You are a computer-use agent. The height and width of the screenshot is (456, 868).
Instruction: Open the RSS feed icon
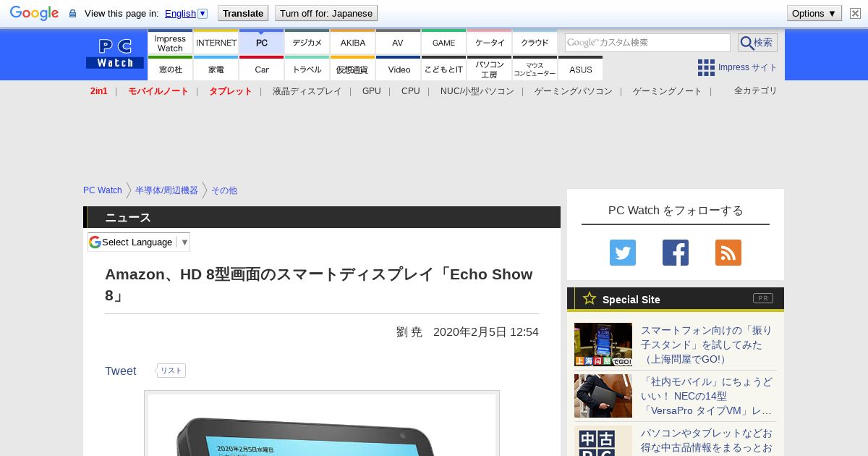click(x=728, y=253)
